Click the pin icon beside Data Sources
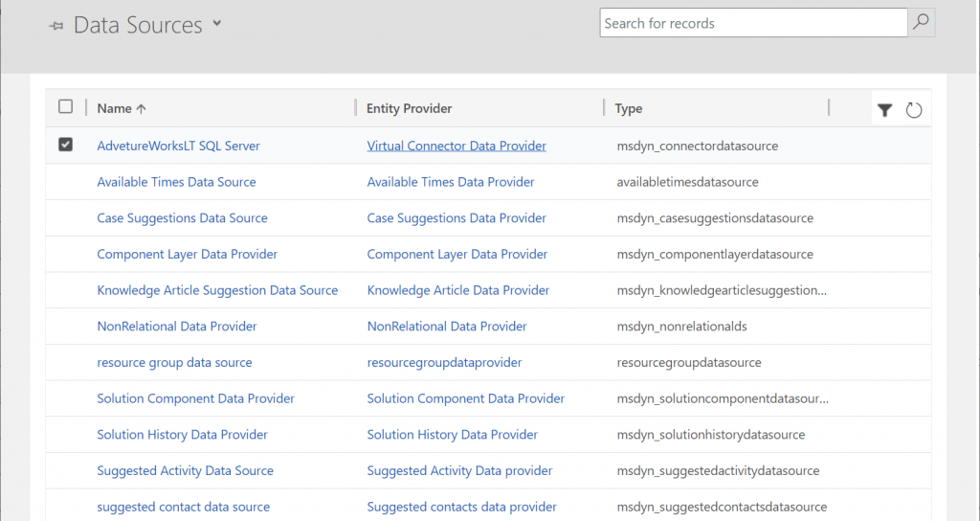The image size is (980, 521). 56,26
